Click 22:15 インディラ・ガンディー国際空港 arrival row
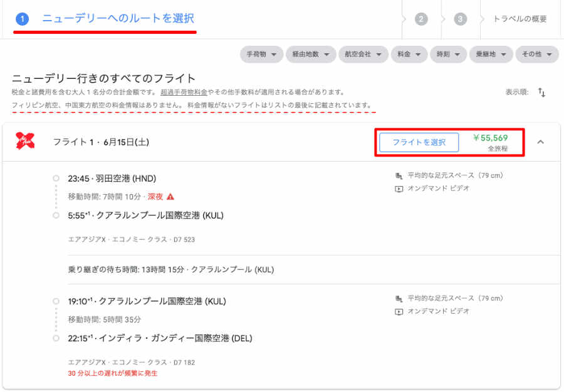Image resolution: width=564 pixels, height=392 pixels. pos(160,339)
